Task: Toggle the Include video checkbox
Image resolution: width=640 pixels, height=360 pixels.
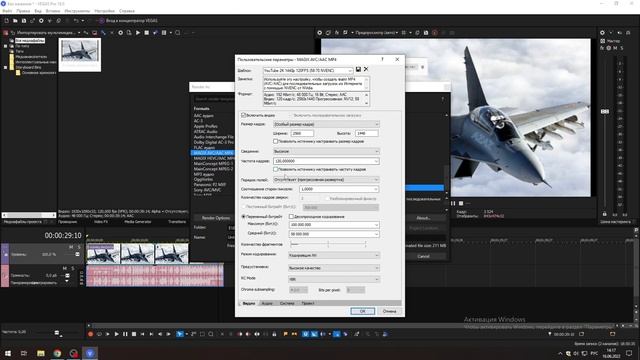Action: pos(244,115)
